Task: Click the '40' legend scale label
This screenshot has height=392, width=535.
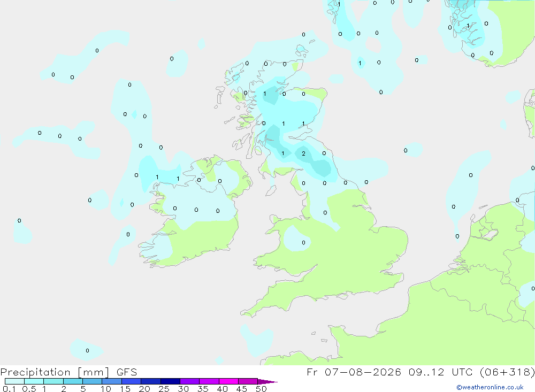Action: (x=223, y=389)
